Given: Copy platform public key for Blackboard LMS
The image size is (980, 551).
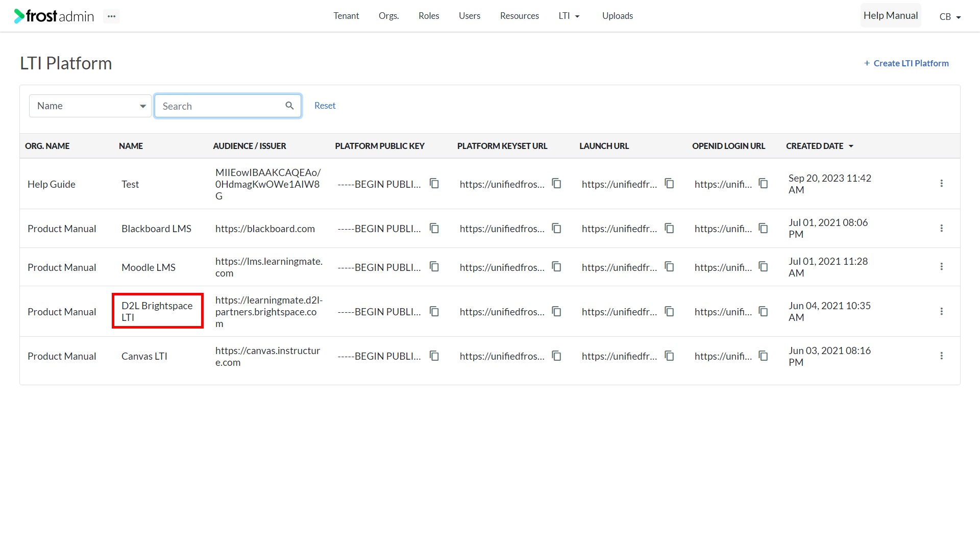Looking at the screenshot, I should (434, 228).
